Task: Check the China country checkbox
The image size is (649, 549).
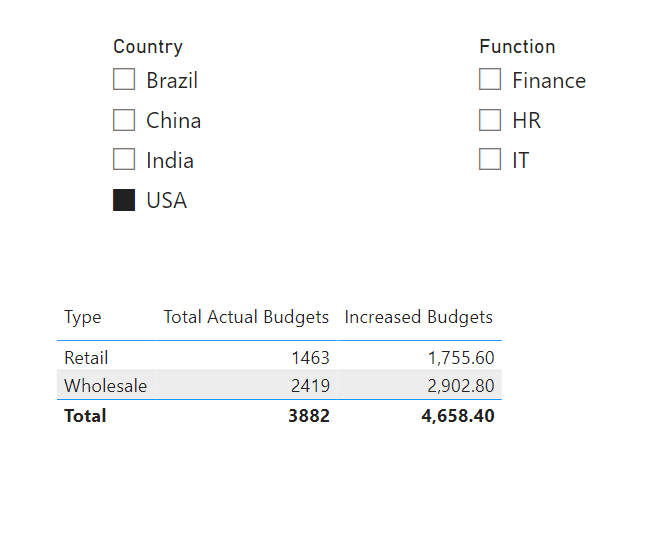Action: point(124,120)
